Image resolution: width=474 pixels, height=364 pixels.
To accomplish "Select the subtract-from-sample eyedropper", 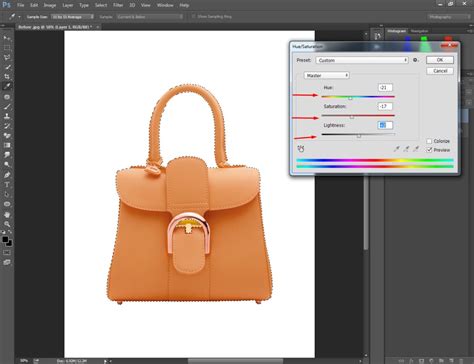I will (x=416, y=149).
